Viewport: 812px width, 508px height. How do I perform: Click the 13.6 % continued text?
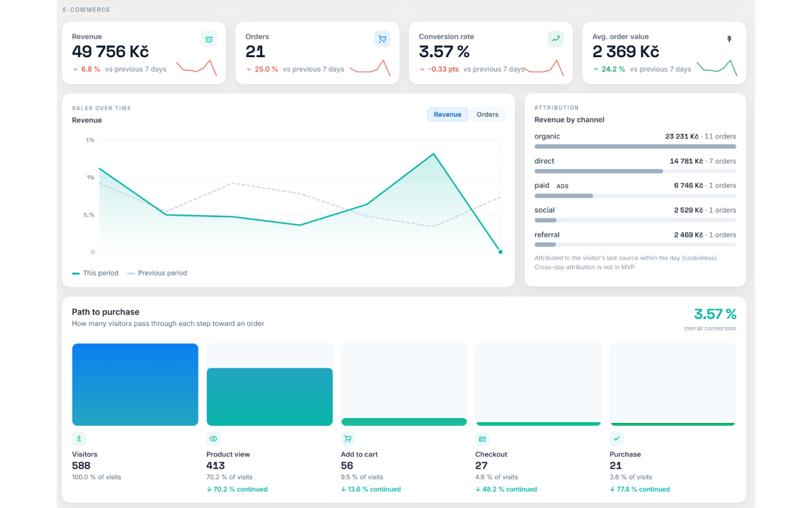[x=371, y=490]
